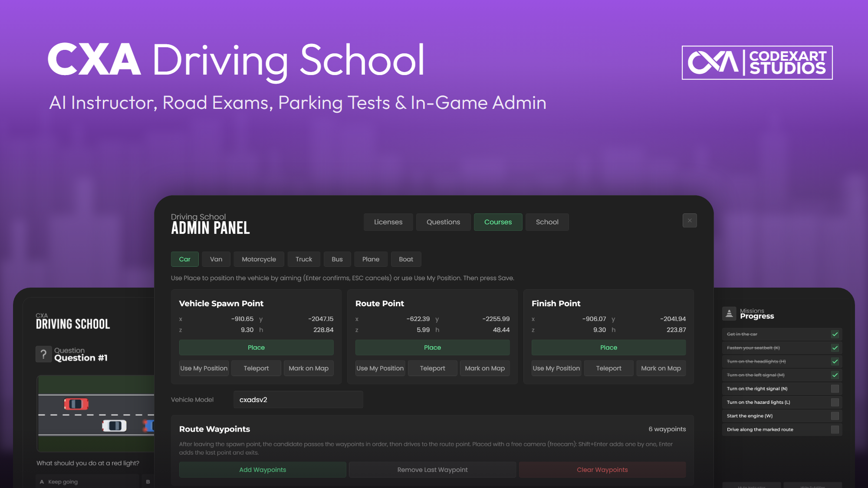This screenshot has height=488, width=868.
Task: Select the Plane vehicle category
Action: point(371,259)
